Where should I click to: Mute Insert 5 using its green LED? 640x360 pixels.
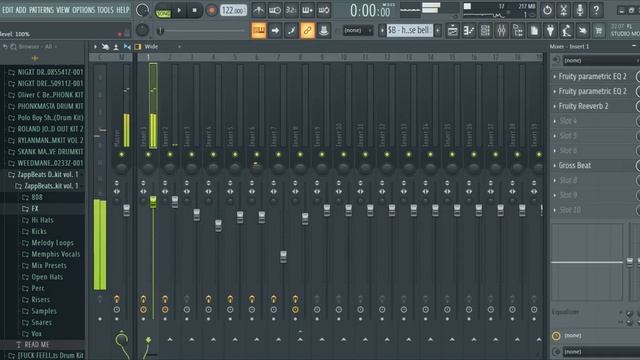pos(235,155)
